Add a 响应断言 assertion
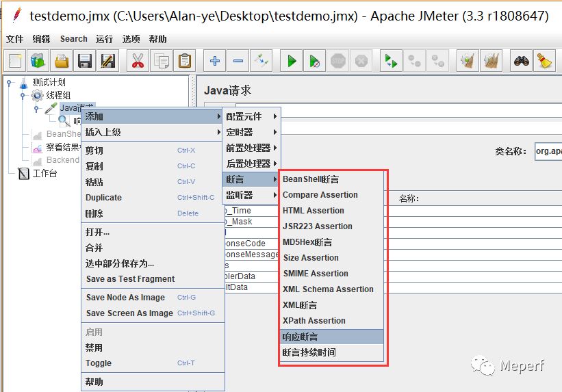Viewport: 562px width, 392px height. pyautogui.click(x=332, y=337)
